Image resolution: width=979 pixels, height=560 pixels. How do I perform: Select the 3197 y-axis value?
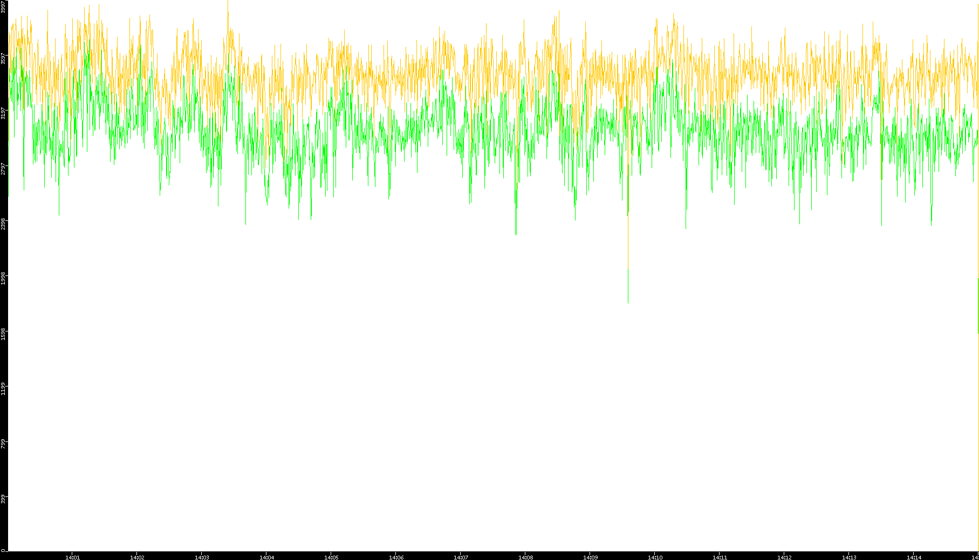[4, 113]
